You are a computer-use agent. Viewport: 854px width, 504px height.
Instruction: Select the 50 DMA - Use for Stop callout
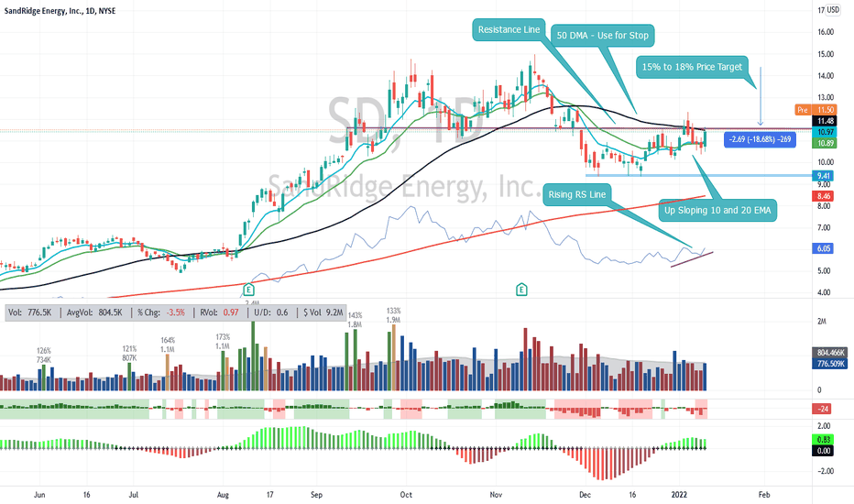tap(602, 36)
